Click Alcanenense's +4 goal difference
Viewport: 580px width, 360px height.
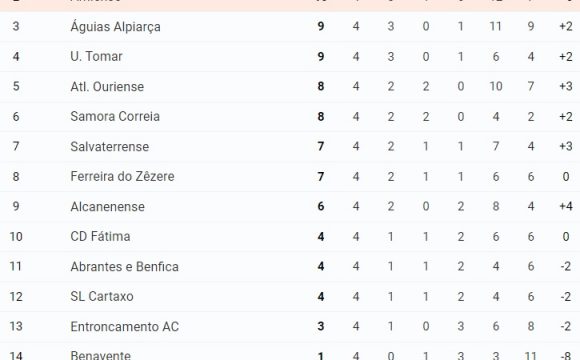point(566,206)
